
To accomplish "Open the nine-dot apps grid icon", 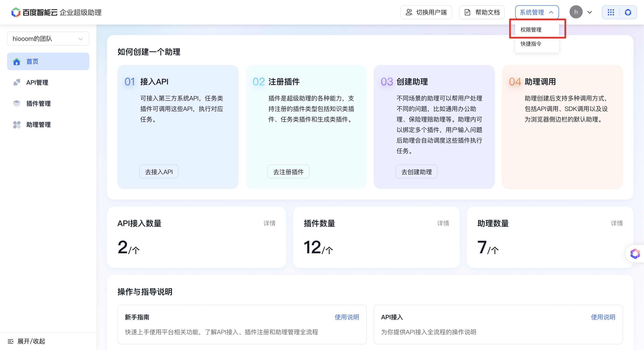I will [611, 12].
